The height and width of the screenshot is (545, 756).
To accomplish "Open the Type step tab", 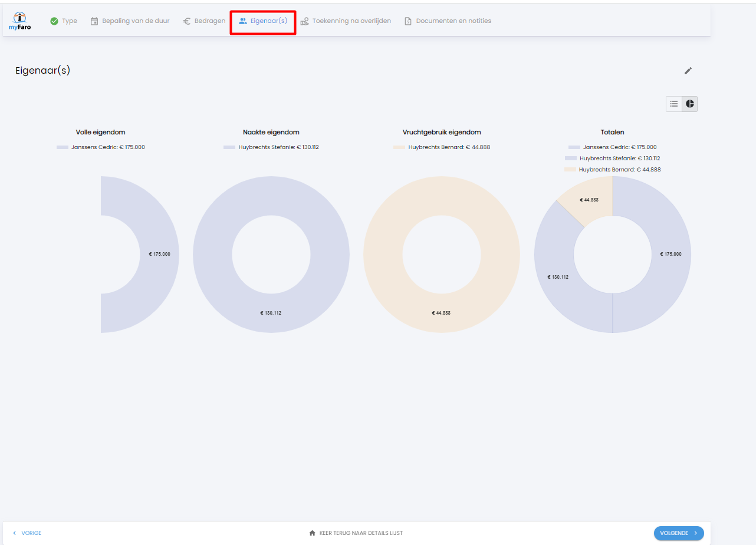I will pyautogui.click(x=64, y=21).
